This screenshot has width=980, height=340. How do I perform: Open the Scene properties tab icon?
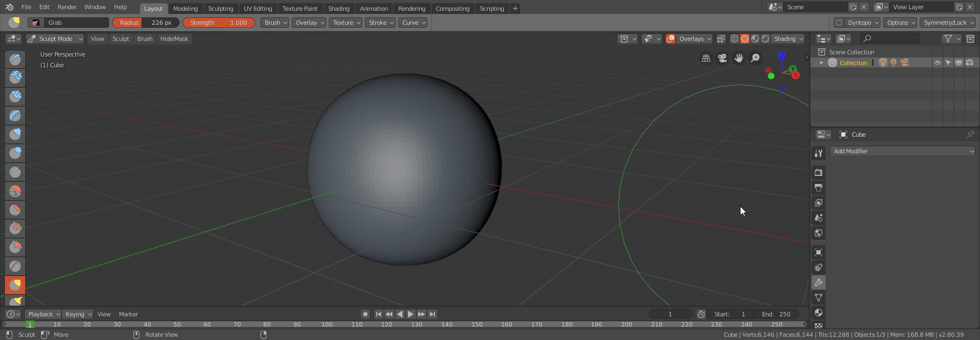819,218
